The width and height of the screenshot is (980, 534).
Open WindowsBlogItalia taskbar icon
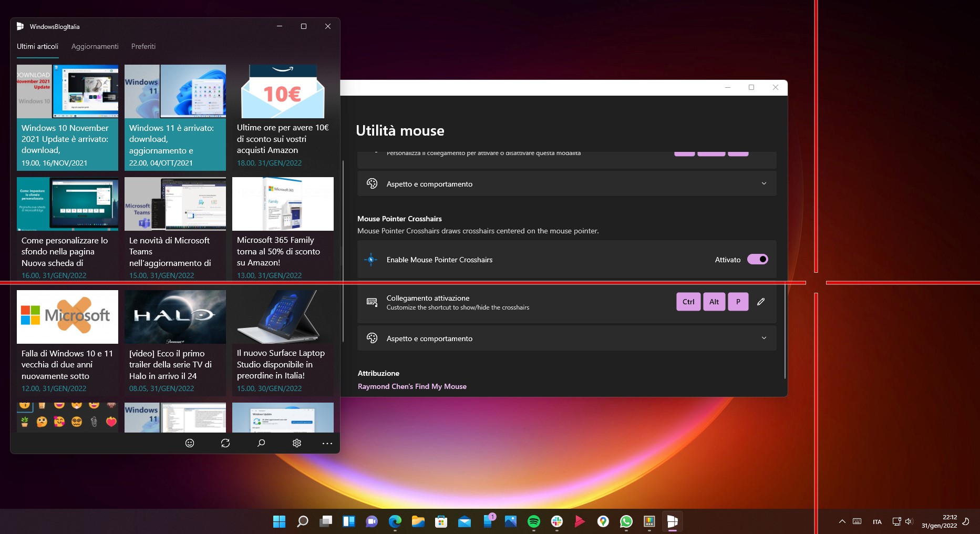point(673,521)
